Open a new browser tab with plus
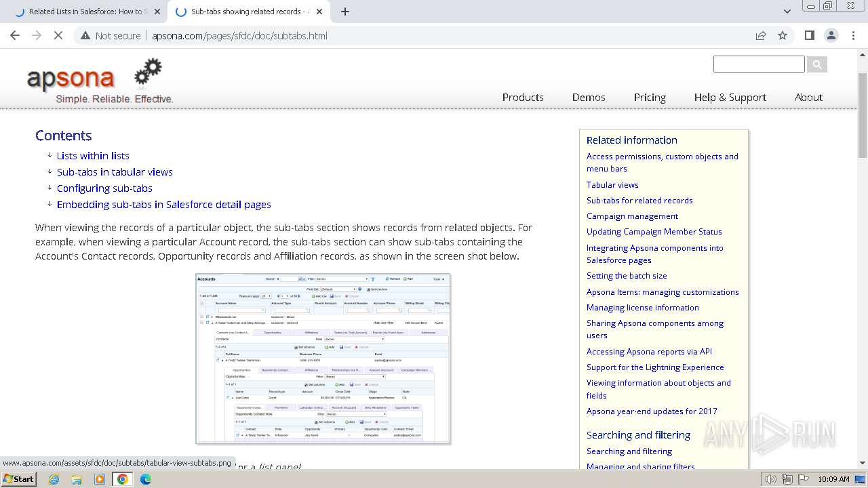 [x=344, y=12]
